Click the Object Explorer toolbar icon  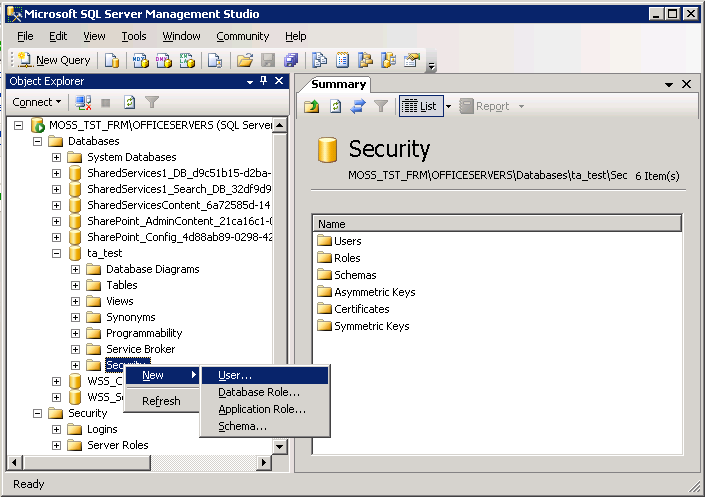tap(365, 60)
